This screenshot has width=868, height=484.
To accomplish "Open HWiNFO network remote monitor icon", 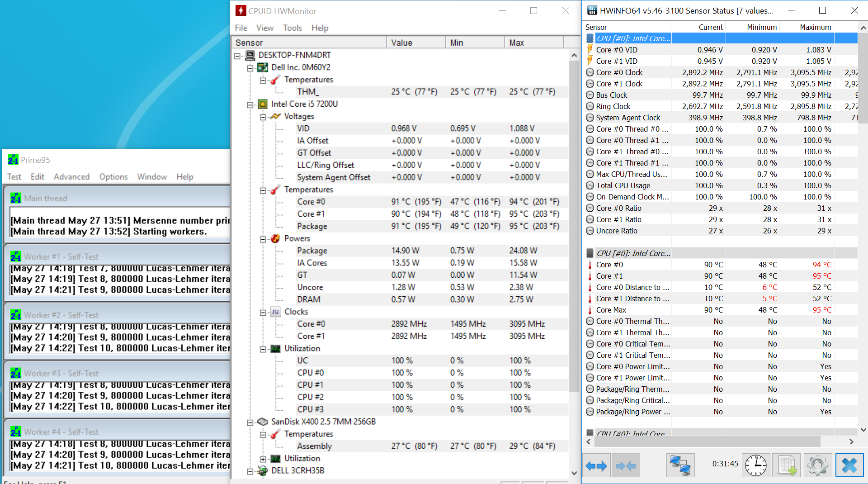I will click(x=680, y=465).
